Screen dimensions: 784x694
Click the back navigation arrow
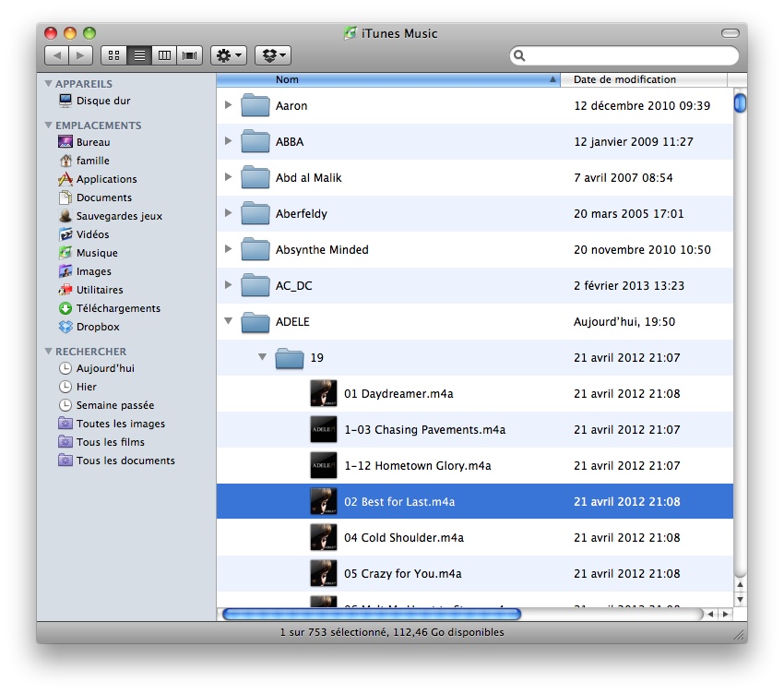(x=57, y=55)
